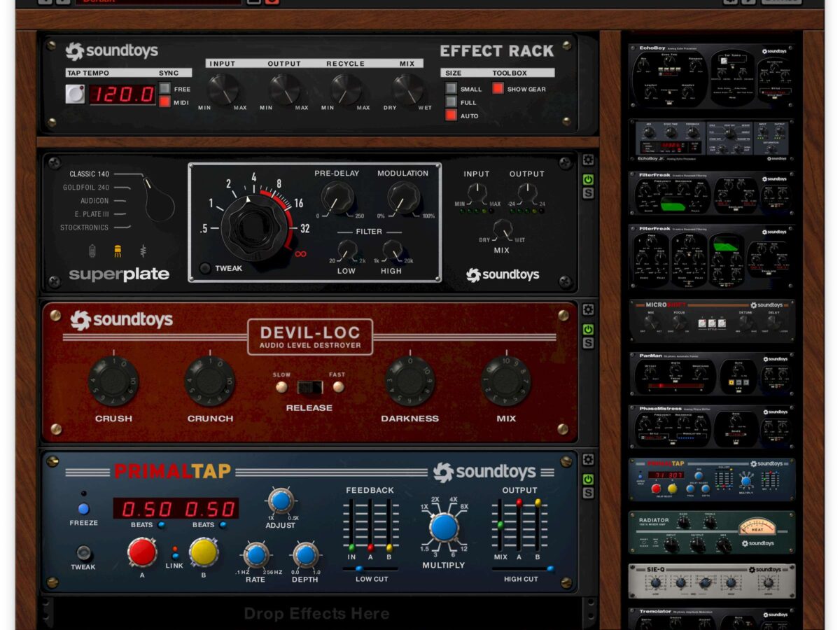Viewport: 840px width, 630px height.
Task: Select the Radiator plugin thumbnail in the gear list
Action: click(712, 533)
